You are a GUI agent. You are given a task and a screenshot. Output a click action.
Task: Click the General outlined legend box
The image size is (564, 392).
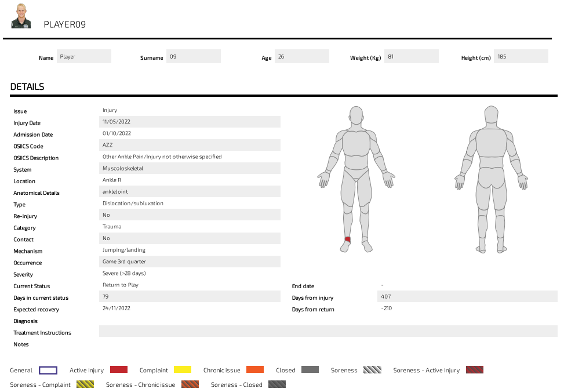tap(48, 370)
